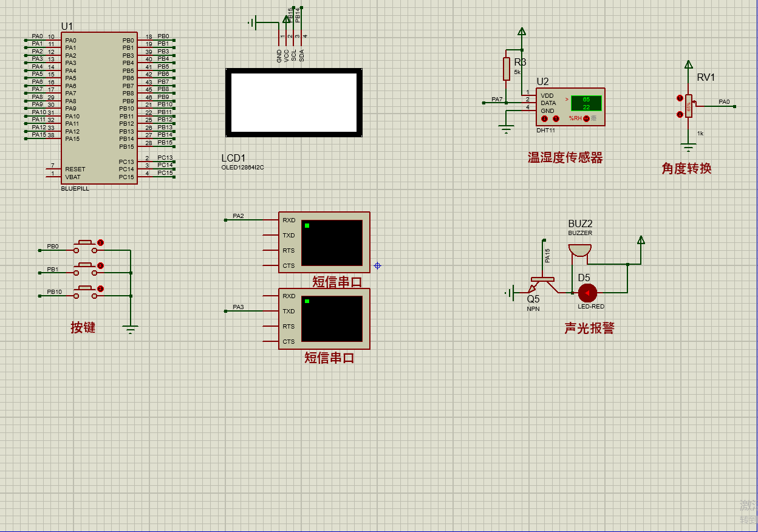The width and height of the screenshot is (758, 532).
Task: Click the ground symbol left of Q5
Action: pyautogui.click(x=510, y=293)
